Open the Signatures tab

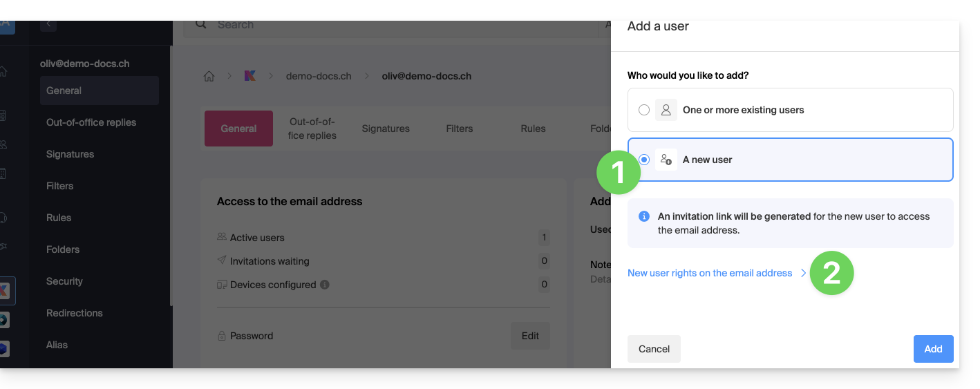(x=386, y=129)
